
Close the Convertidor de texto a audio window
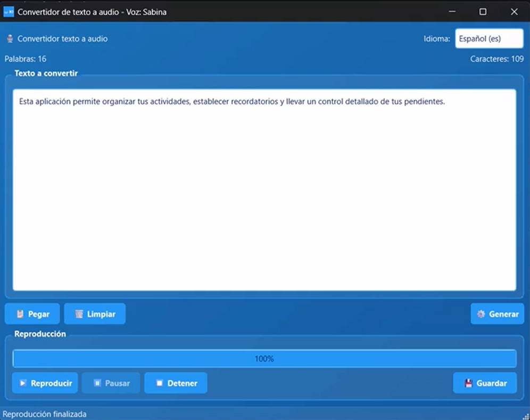514,12
